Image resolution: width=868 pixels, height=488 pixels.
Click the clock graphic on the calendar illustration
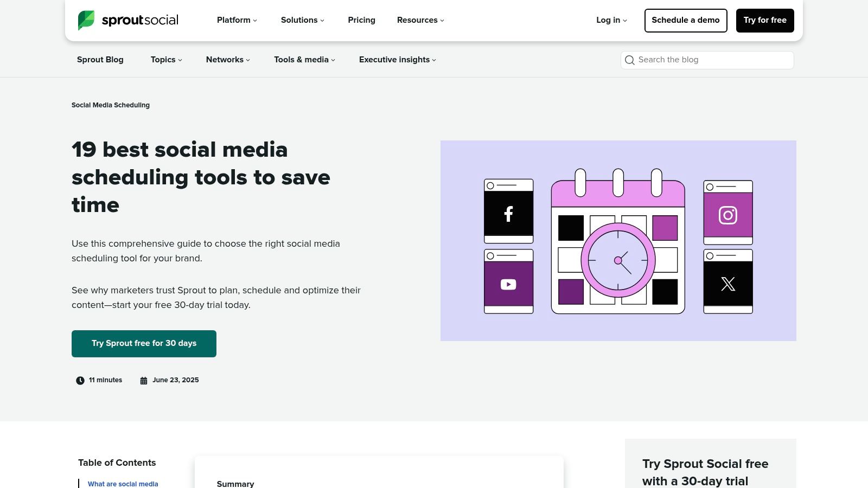(x=618, y=260)
